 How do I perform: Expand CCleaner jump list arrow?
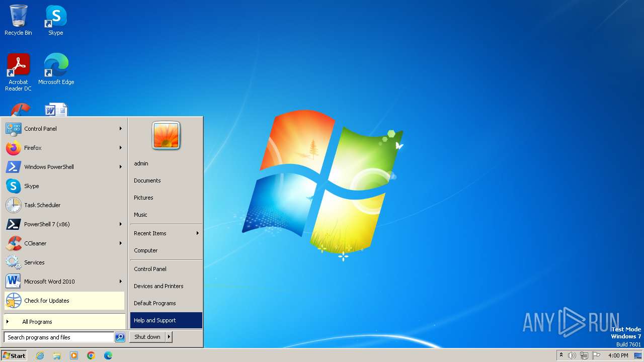[x=121, y=243]
